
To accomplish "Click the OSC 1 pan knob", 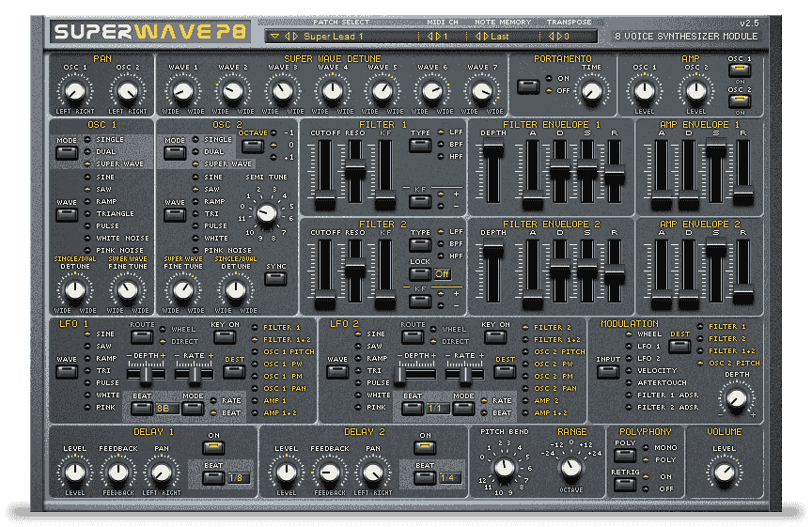I will click(x=75, y=92).
